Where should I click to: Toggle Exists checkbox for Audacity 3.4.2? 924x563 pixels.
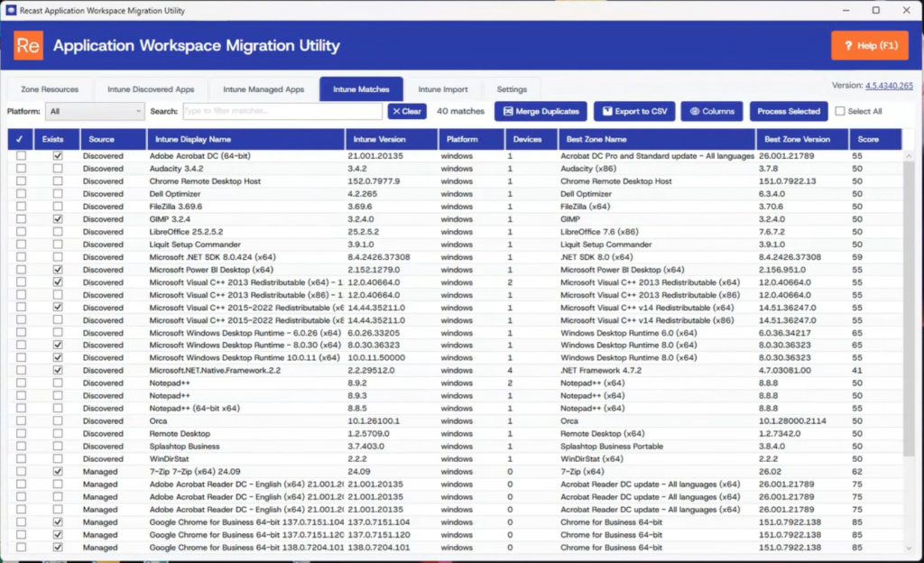tap(58, 169)
